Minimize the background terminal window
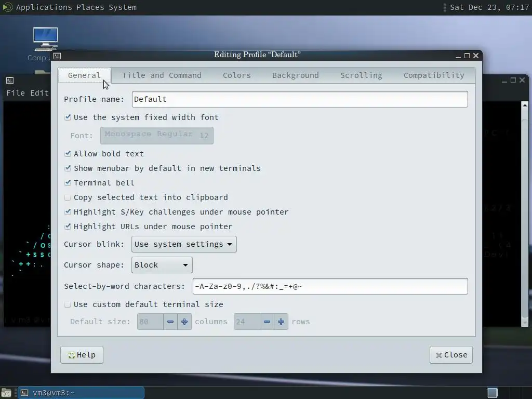 click(504, 81)
